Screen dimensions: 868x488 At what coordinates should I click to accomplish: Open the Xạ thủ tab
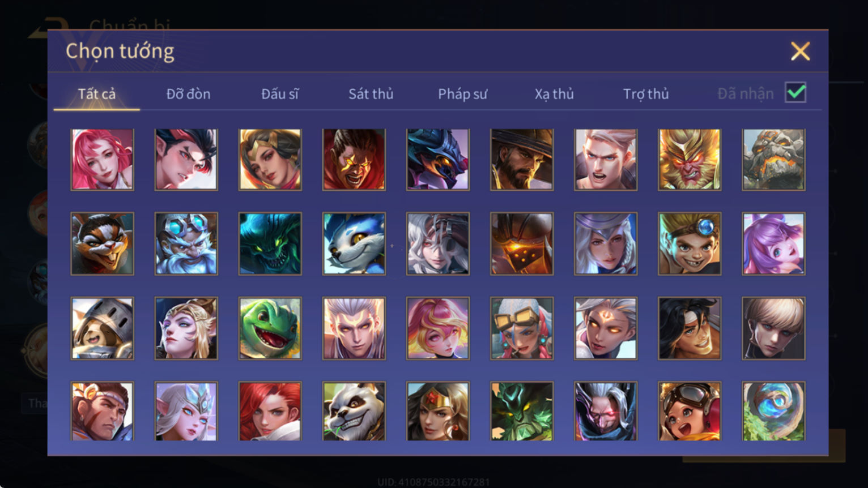pyautogui.click(x=554, y=94)
